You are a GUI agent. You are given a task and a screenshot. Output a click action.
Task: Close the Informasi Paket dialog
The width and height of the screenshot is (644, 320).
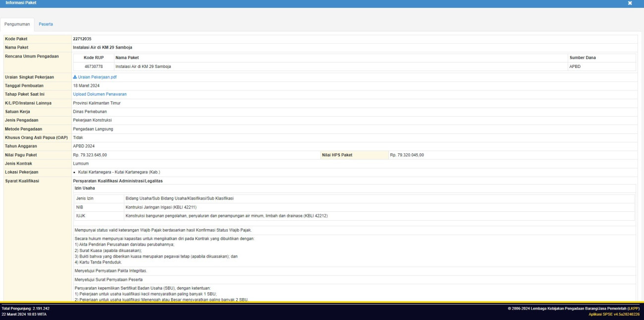point(630,3)
